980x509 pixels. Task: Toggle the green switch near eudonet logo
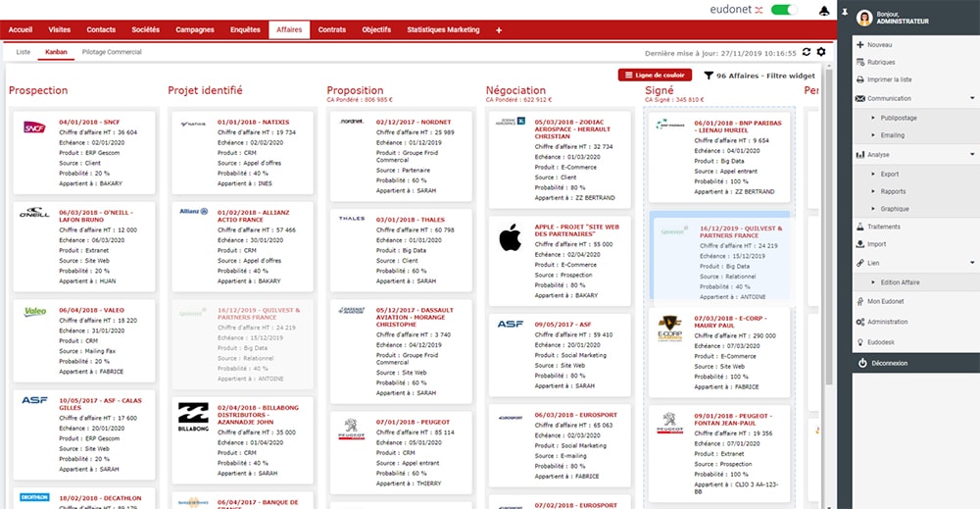tap(784, 10)
